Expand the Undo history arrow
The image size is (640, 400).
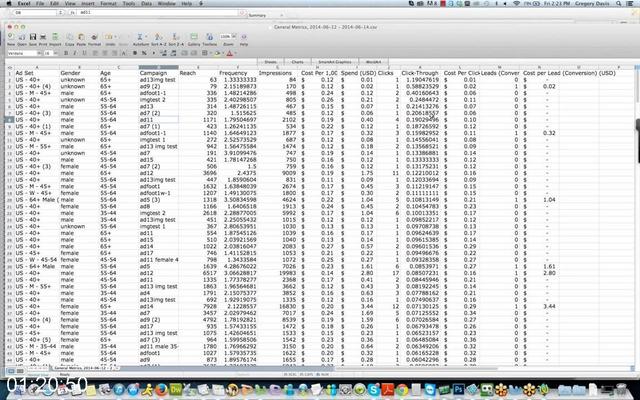(x=116, y=38)
